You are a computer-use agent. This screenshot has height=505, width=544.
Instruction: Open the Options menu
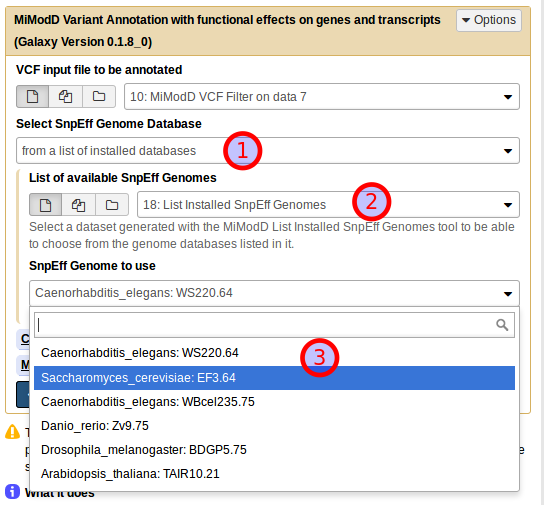[489, 20]
